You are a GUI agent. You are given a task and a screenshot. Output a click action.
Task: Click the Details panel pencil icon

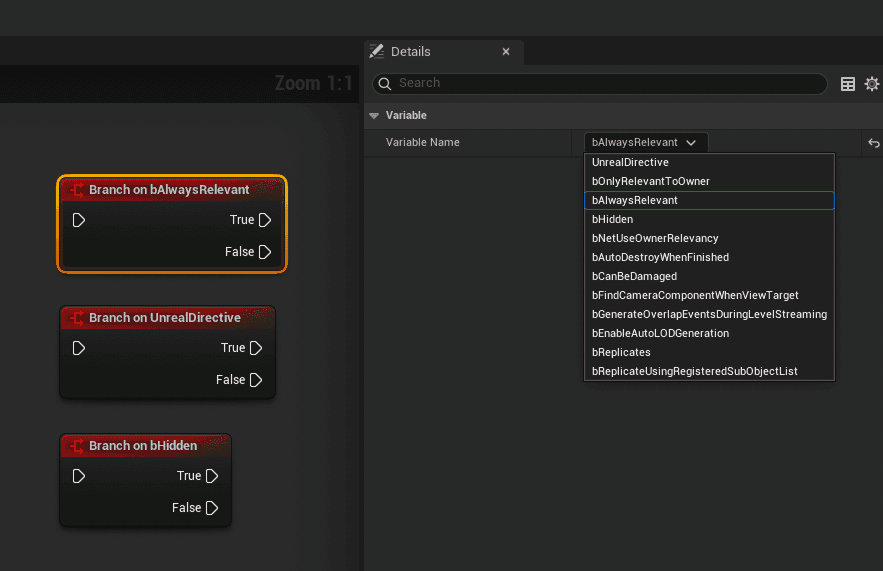(377, 51)
